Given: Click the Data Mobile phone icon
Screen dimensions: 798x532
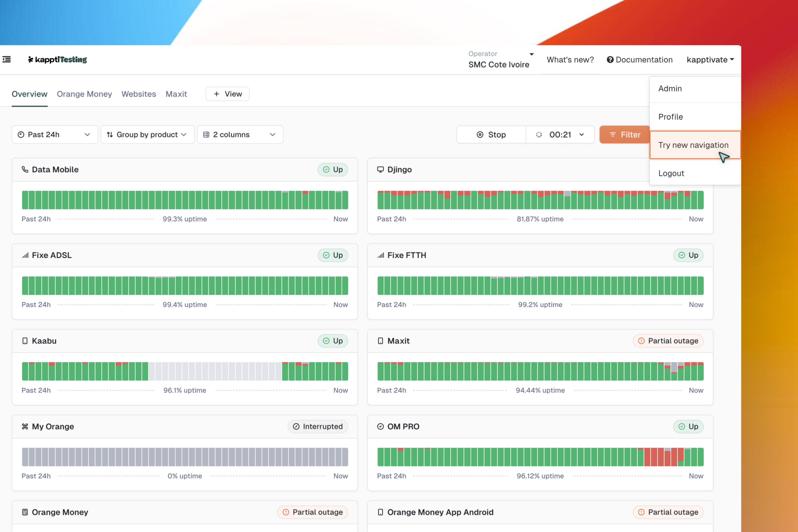Looking at the screenshot, I should (x=25, y=169).
